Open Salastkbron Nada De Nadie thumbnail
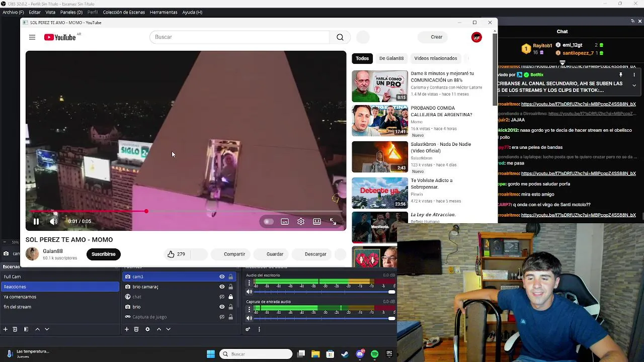The height and width of the screenshot is (362, 644). point(380,157)
